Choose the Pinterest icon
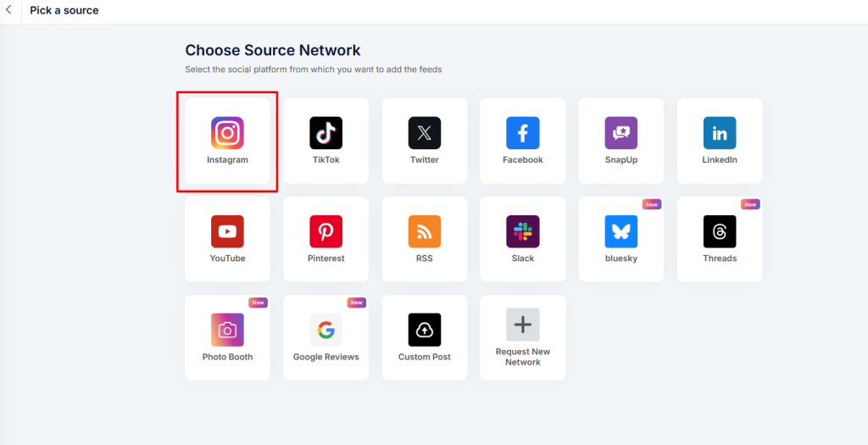Screen dimensions: 868x445 click(326, 231)
